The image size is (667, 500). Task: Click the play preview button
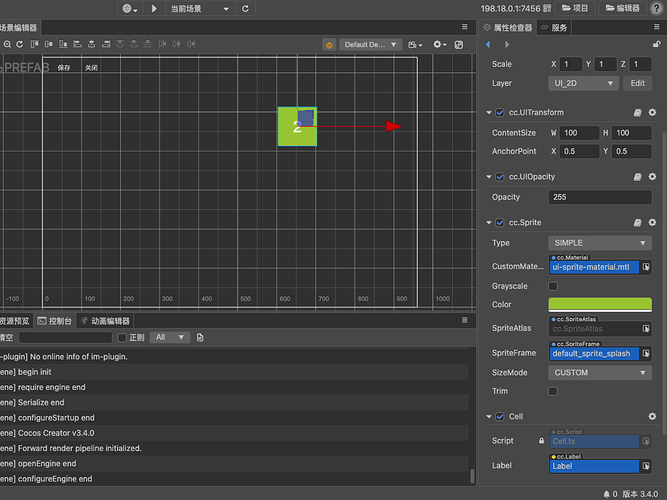[154, 8]
